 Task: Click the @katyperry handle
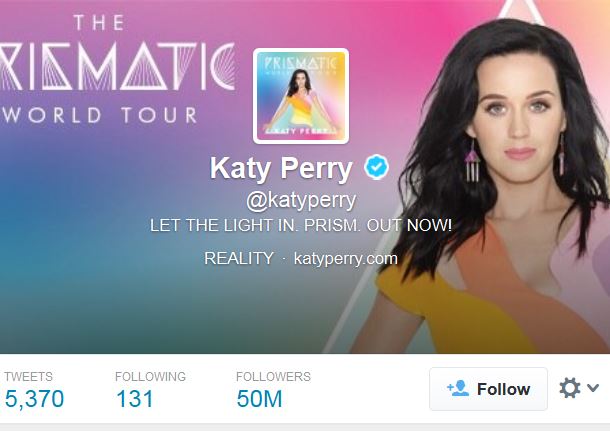click(x=301, y=200)
